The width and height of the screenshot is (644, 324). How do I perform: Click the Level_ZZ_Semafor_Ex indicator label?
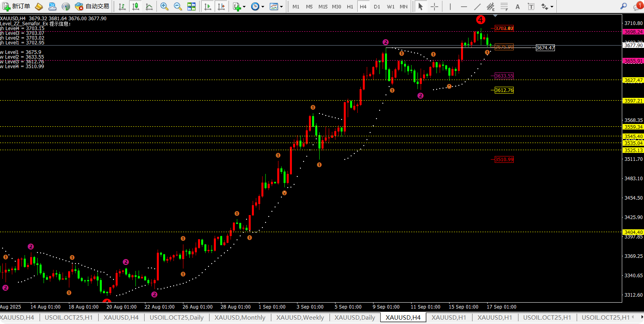tap(35, 24)
